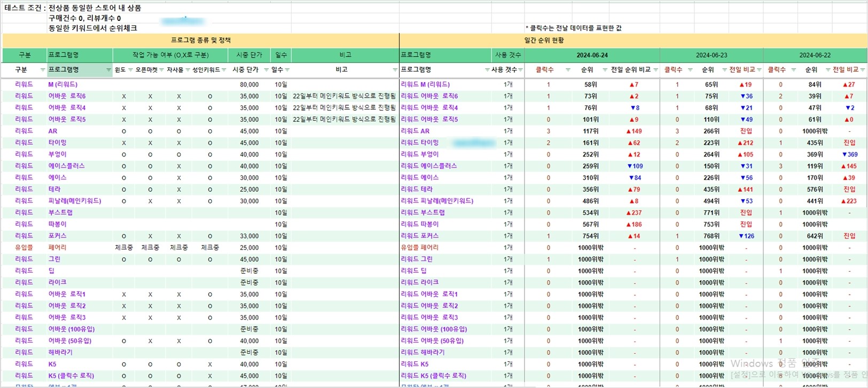Screen dimensions: 868x388
Task: Open 전일 비교 filter under 2024-06-23
Action: coord(759,70)
